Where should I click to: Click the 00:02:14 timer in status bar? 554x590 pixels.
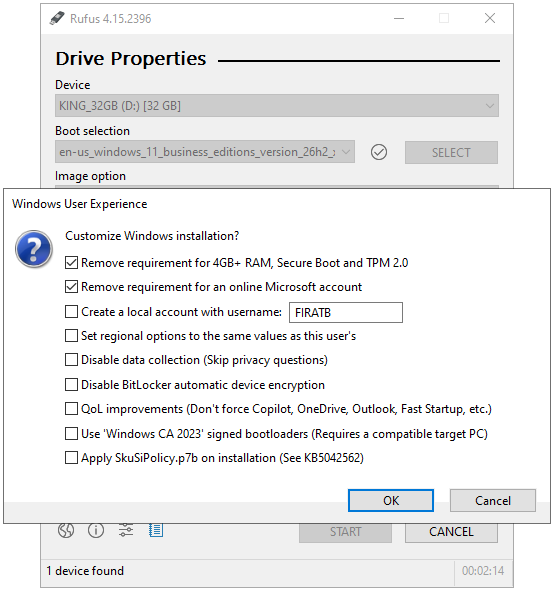(x=483, y=571)
